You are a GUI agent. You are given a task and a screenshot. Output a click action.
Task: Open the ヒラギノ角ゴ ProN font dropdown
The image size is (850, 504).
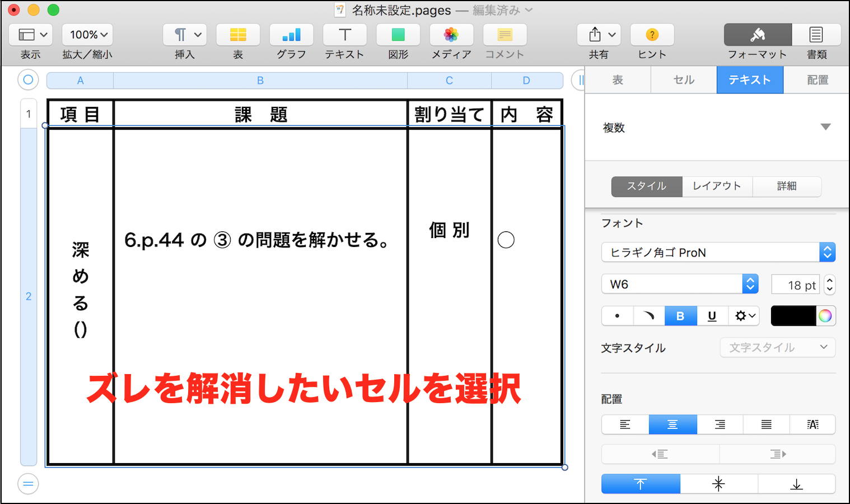click(718, 253)
